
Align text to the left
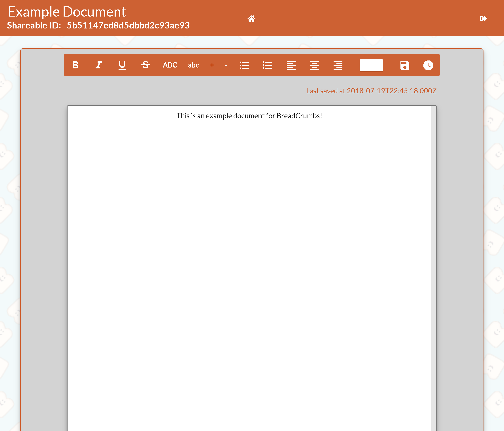[x=291, y=65]
